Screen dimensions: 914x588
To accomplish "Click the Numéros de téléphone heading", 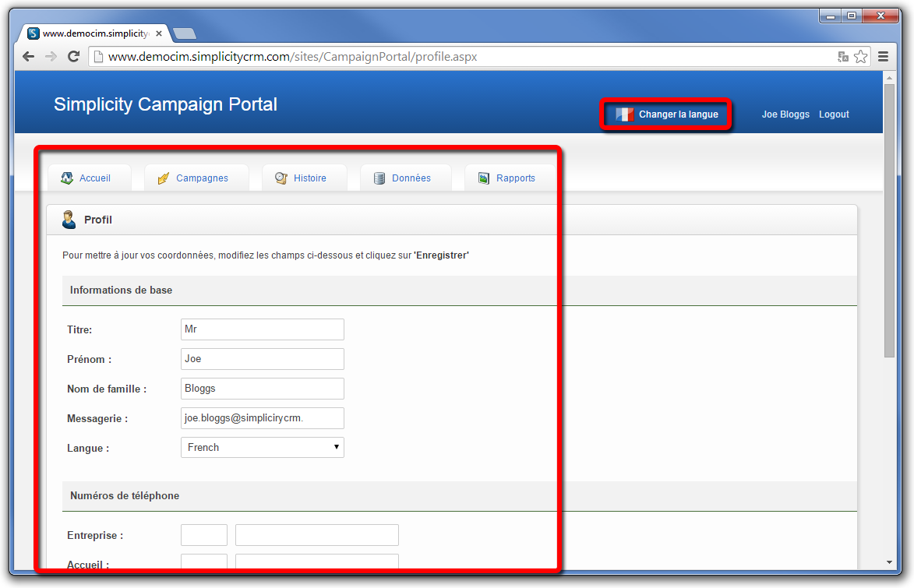I will tap(125, 496).
